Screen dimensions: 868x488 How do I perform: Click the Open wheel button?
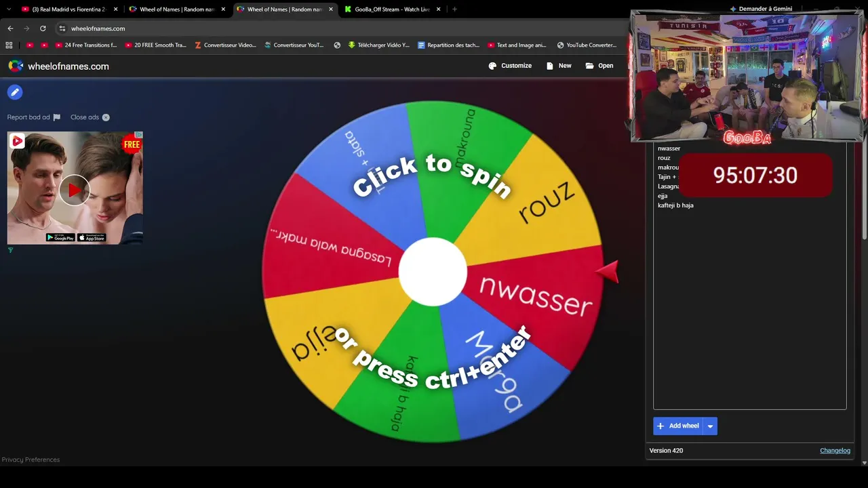[599, 66]
